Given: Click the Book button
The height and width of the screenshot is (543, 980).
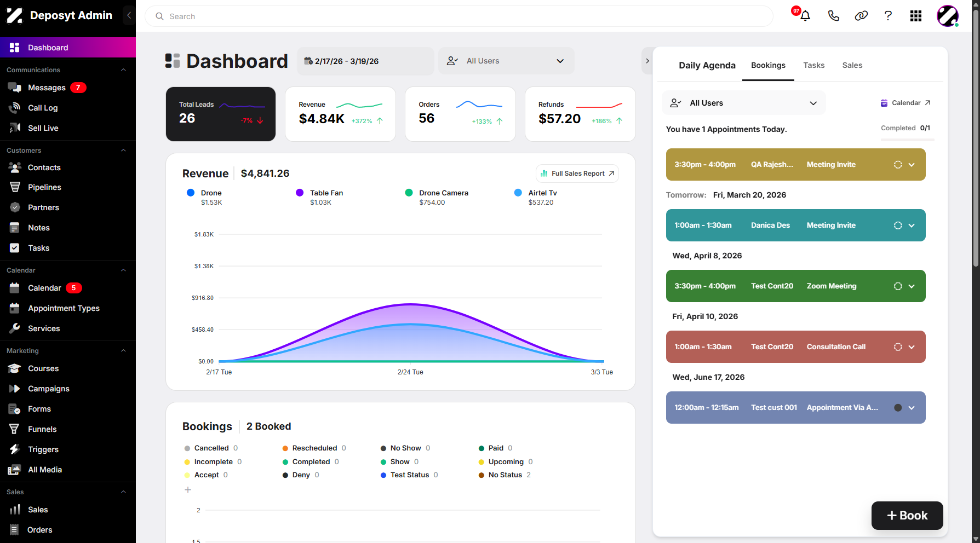Looking at the screenshot, I should tap(907, 516).
